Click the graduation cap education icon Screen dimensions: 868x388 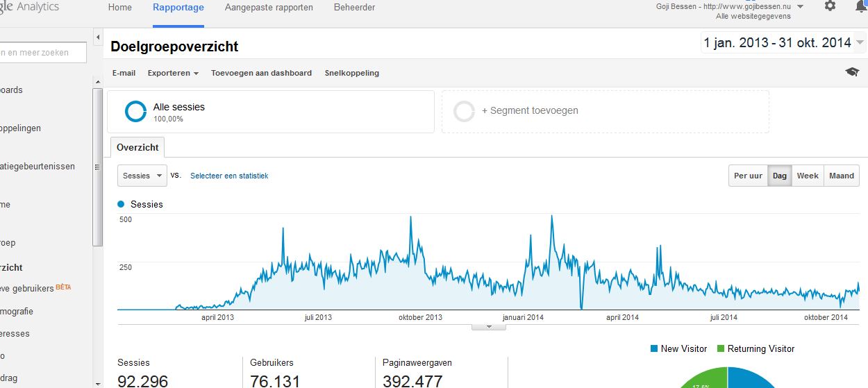click(x=852, y=72)
